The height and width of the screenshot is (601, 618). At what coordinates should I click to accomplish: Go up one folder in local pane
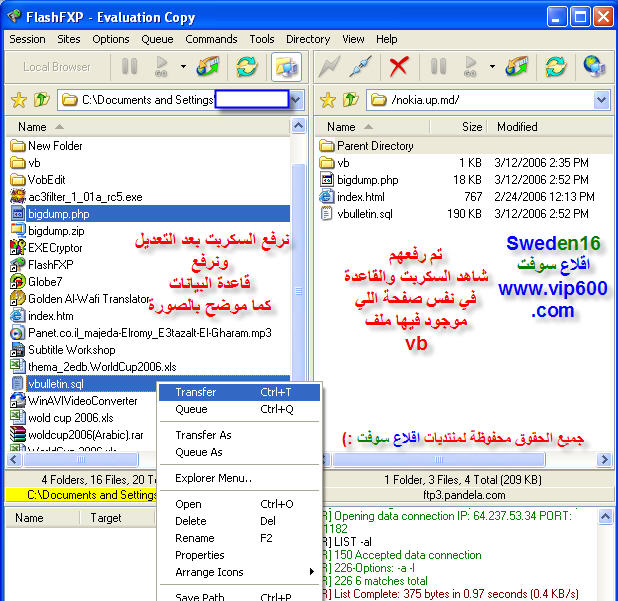(x=41, y=100)
